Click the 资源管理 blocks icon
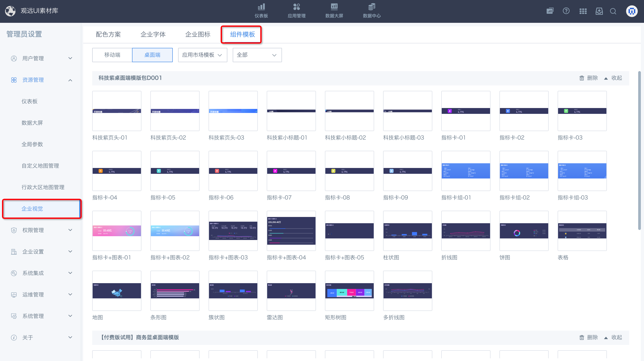Screen dimensions: 644x361 (14, 80)
